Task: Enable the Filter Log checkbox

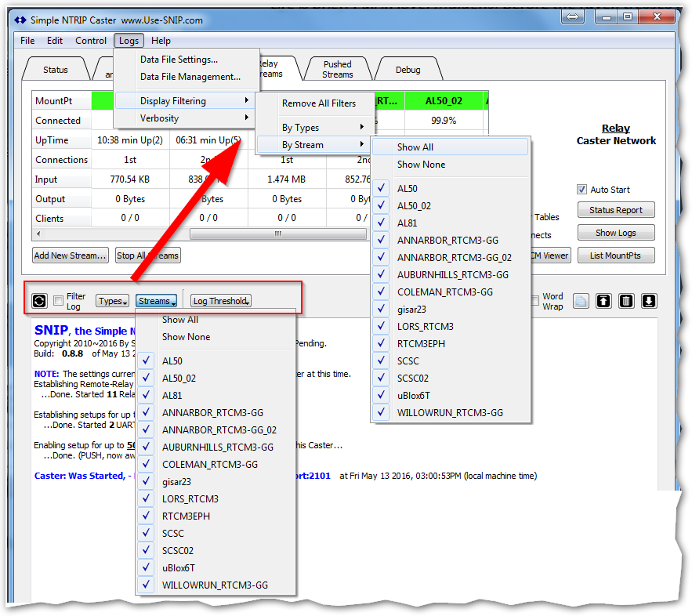Action: coord(59,301)
